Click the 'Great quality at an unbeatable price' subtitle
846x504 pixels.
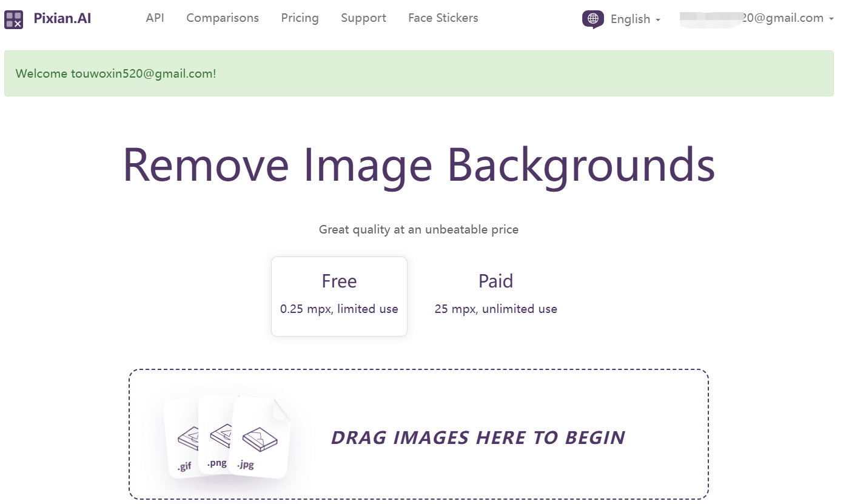[x=418, y=230]
